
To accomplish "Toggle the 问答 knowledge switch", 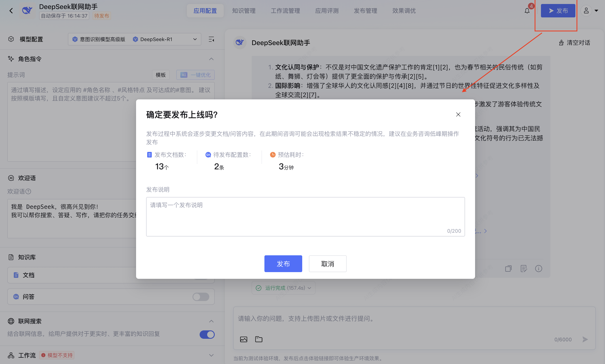I will click(x=201, y=297).
